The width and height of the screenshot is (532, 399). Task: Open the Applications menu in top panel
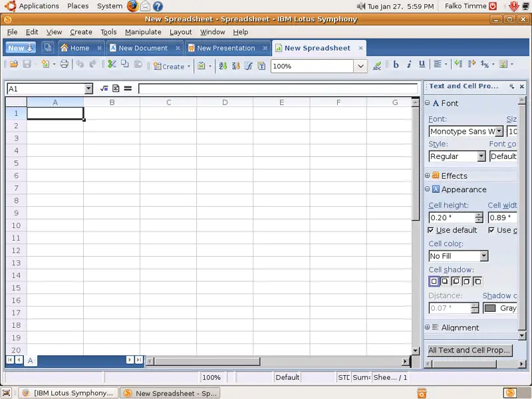point(39,6)
